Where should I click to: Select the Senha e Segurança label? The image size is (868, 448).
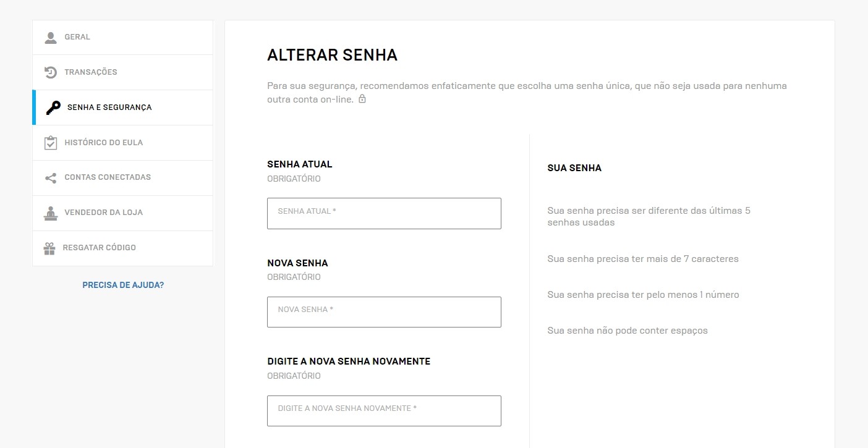[109, 108]
